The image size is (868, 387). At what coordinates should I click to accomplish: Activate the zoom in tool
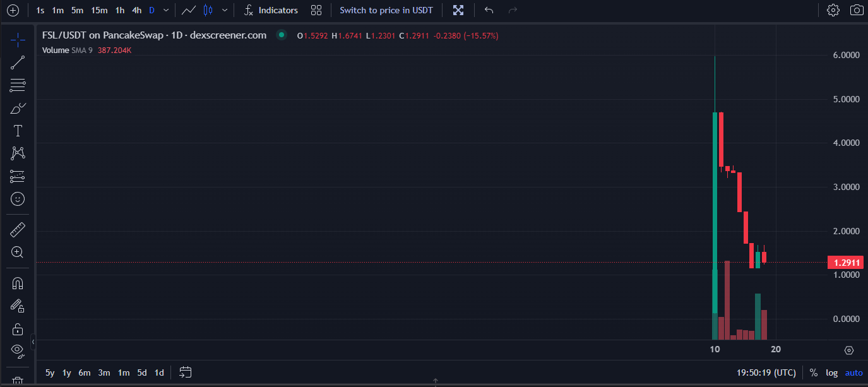coord(18,253)
